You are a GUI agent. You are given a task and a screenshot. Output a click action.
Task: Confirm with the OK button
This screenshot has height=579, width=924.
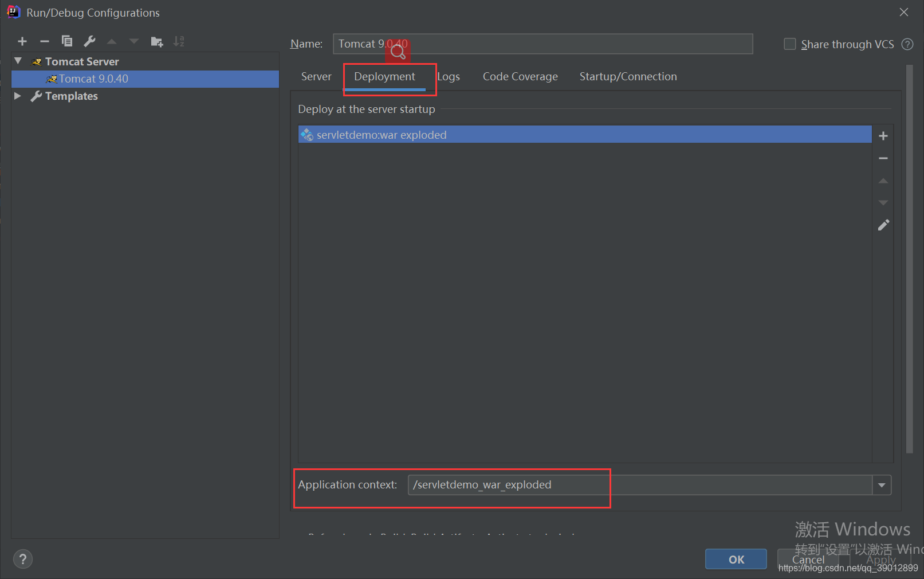[x=736, y=560]
